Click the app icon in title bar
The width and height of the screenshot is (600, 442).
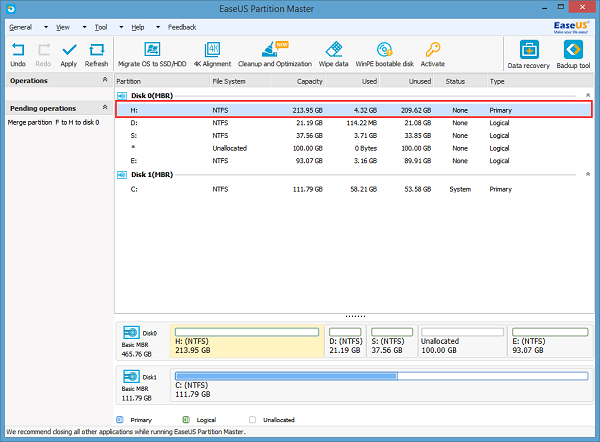point(11,8)
